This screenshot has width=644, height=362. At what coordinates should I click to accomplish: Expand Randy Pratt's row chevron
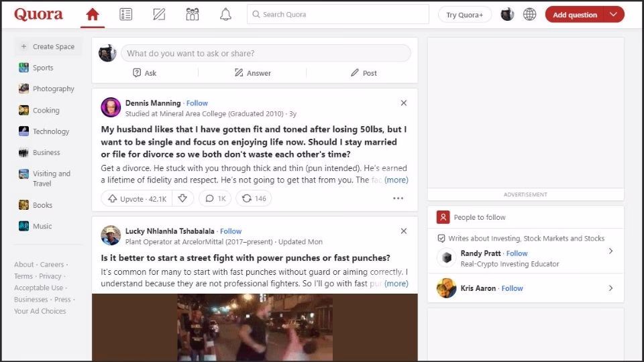point(610,251)
